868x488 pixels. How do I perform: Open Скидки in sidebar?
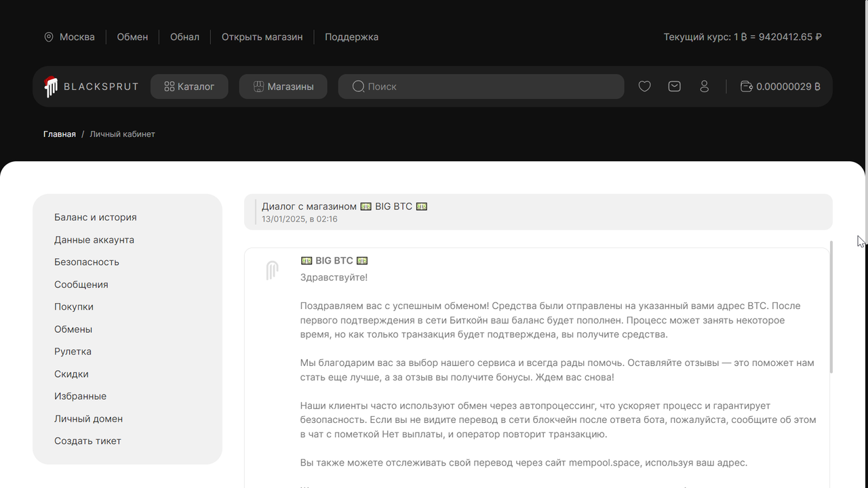71,374
